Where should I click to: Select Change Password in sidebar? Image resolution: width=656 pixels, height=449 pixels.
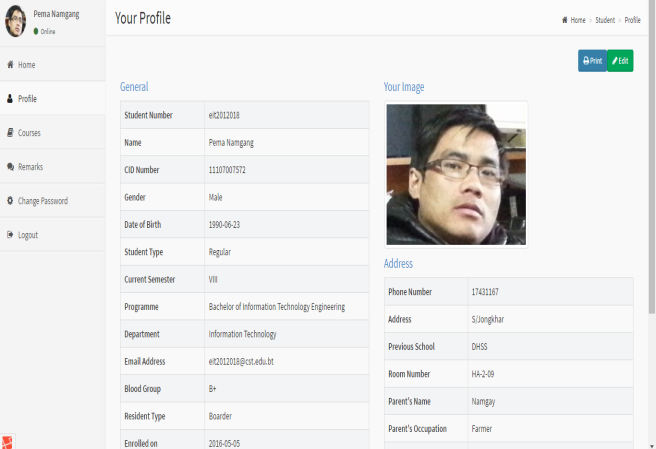[x=42, y=201]
